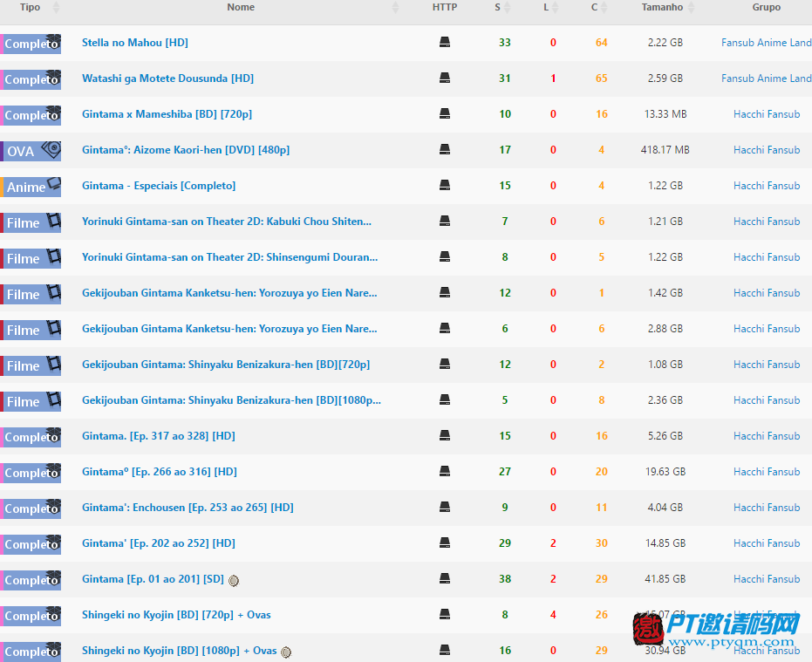Click HTTP icon for Gintama - Especiais row
Viewport: 812px width, 662px height.
pos(444,186)
